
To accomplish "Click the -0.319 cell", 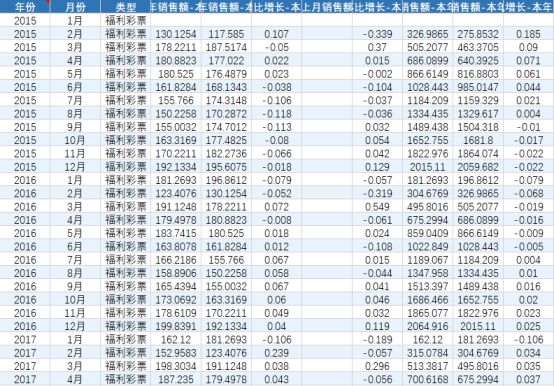I will 377,194.
